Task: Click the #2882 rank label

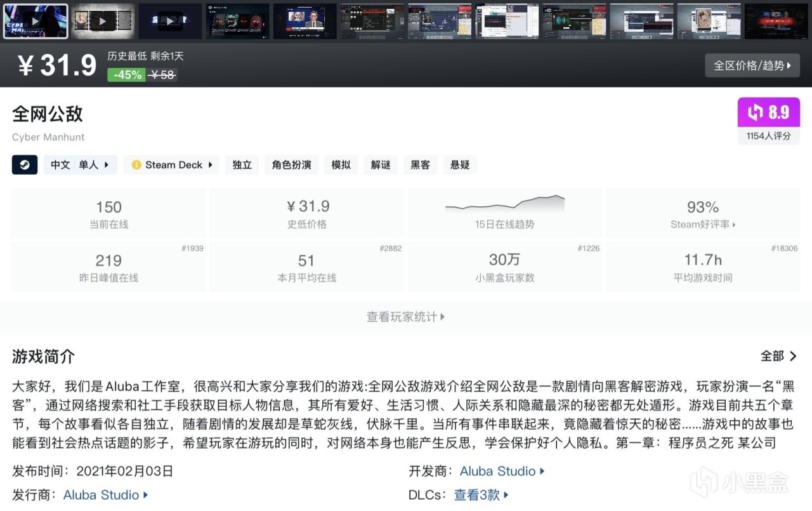Action: coord(390,248)
